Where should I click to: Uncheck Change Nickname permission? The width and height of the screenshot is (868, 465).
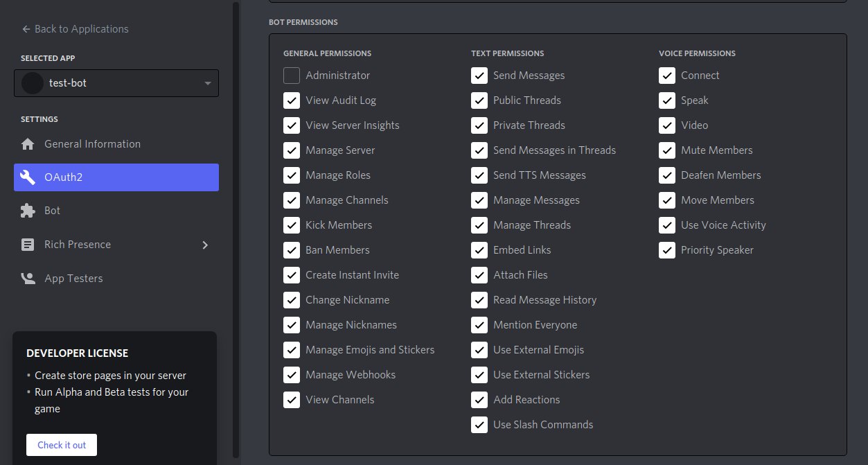(292, 300)
